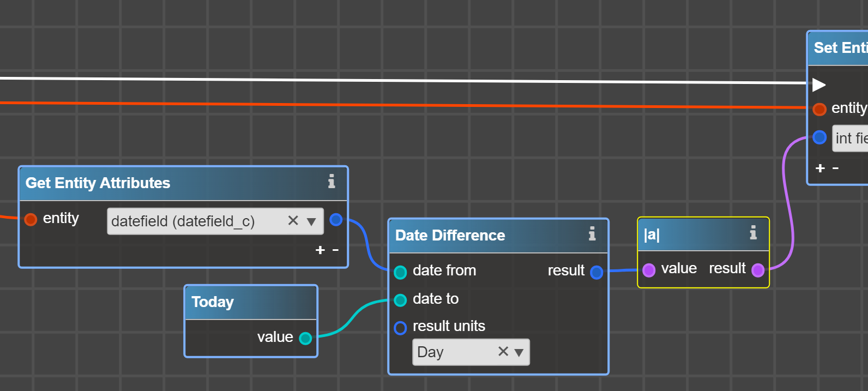Click entity input port on Set Entity node

coord(819,109)
